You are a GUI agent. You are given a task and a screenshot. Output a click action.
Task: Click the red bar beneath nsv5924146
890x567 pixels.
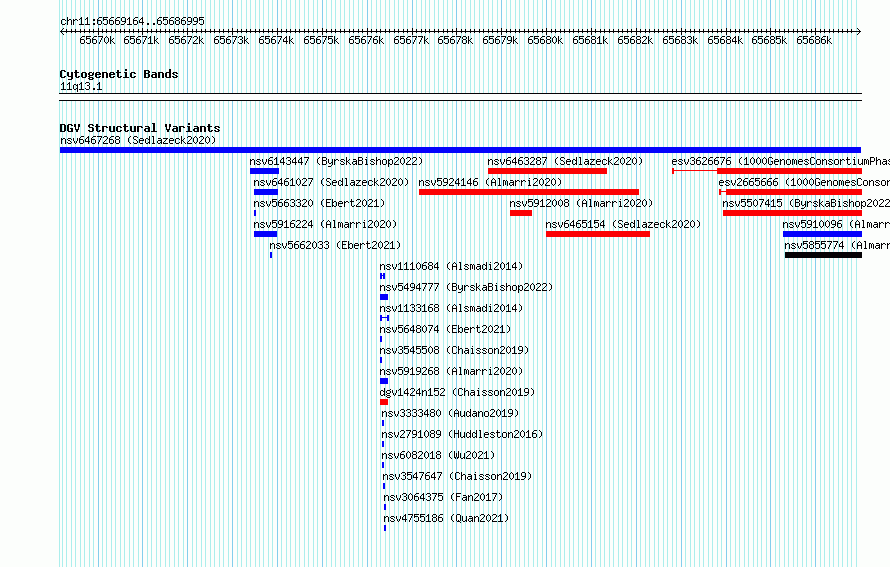pyautogui.click(x=528, y=192)
